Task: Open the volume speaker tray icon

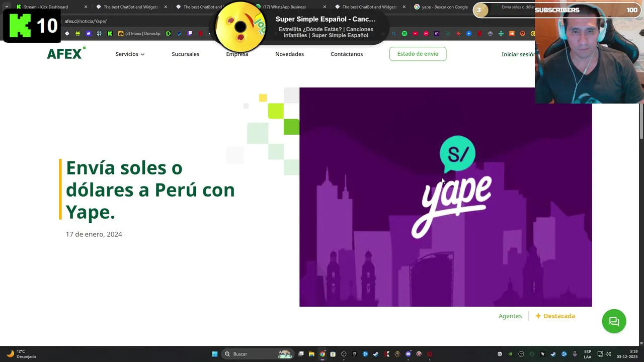Action: pos(609,354)
